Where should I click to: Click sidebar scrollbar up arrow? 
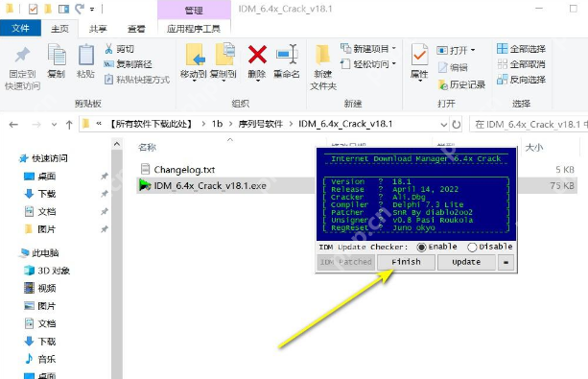click(x=117, y=144)
